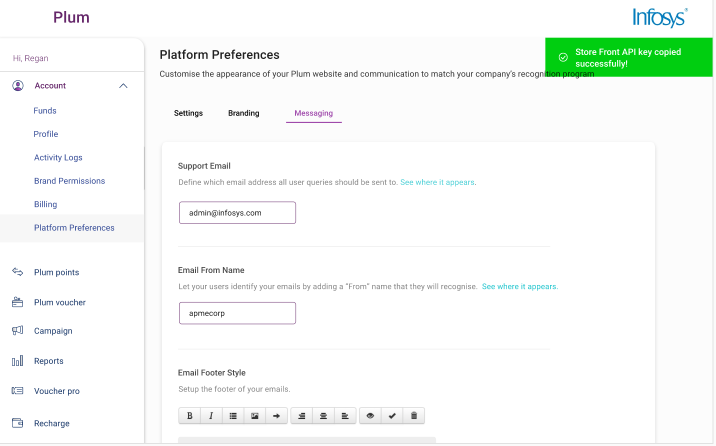Click the Email From Name heading

211,270
